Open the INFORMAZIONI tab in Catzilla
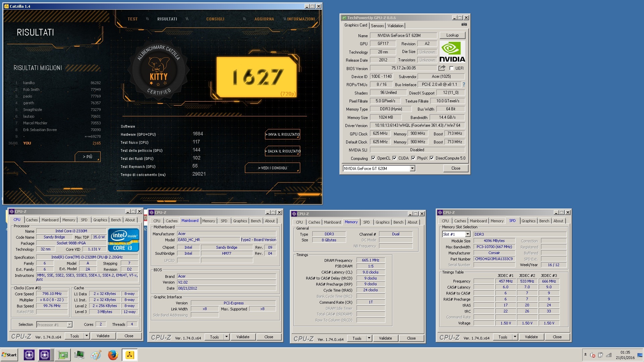Image resolution: width=644 pixels, height=362 pixels. tap(301, 19)
